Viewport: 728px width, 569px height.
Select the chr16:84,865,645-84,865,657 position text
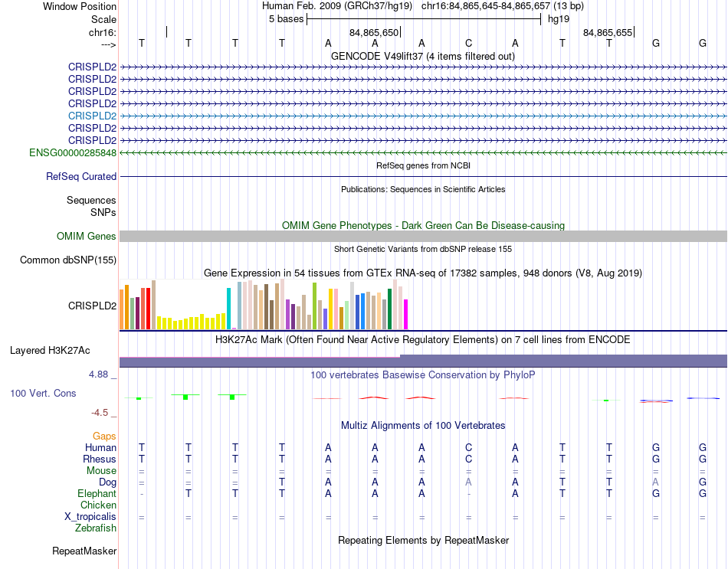click(x=503, y=6)
